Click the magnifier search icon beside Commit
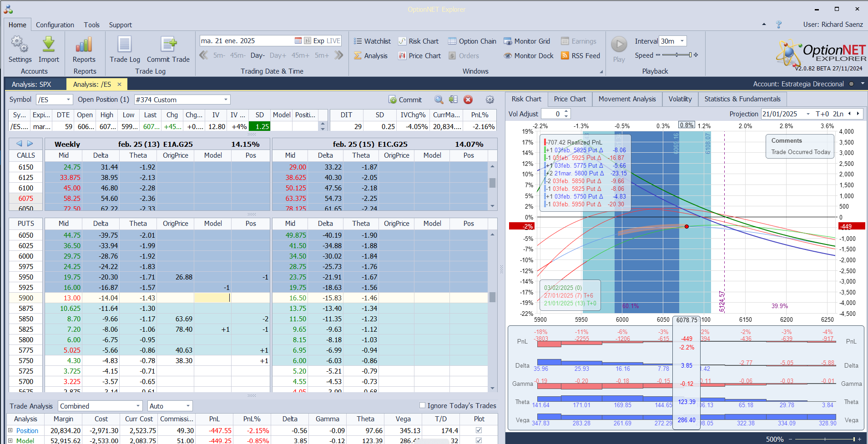868x444 pixels. pos(439,100)
